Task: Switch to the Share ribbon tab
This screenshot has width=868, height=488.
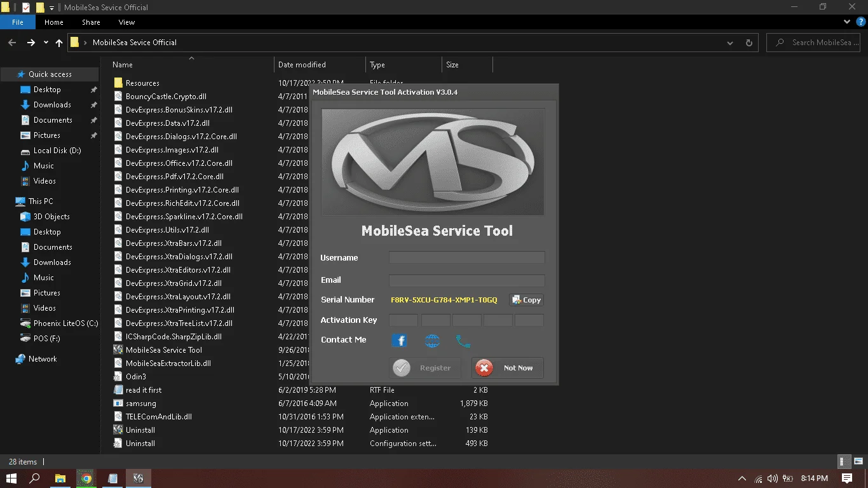Action: (x=91, y=22)
